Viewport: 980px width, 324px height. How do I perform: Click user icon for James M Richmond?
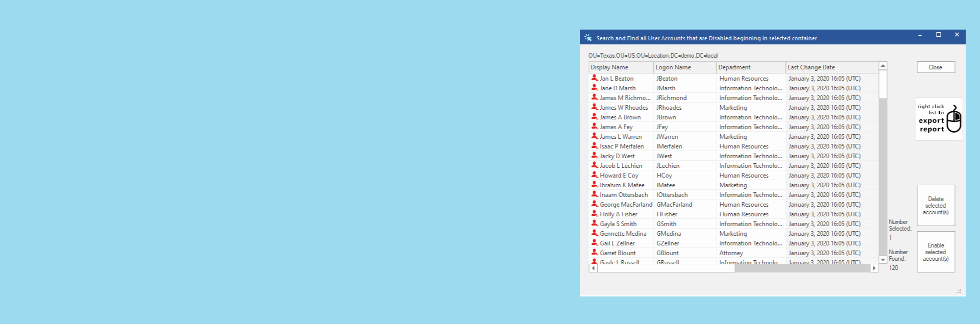click(x=595, y=97)
